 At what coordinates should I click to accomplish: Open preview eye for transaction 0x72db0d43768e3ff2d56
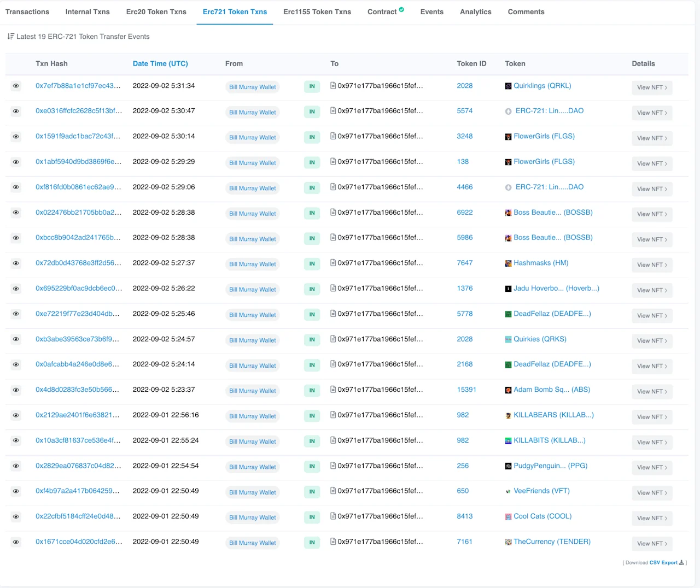(16, 263)
